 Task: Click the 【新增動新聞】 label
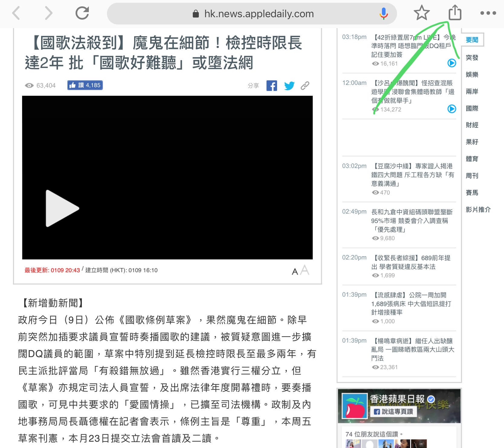tap(53, 303)
